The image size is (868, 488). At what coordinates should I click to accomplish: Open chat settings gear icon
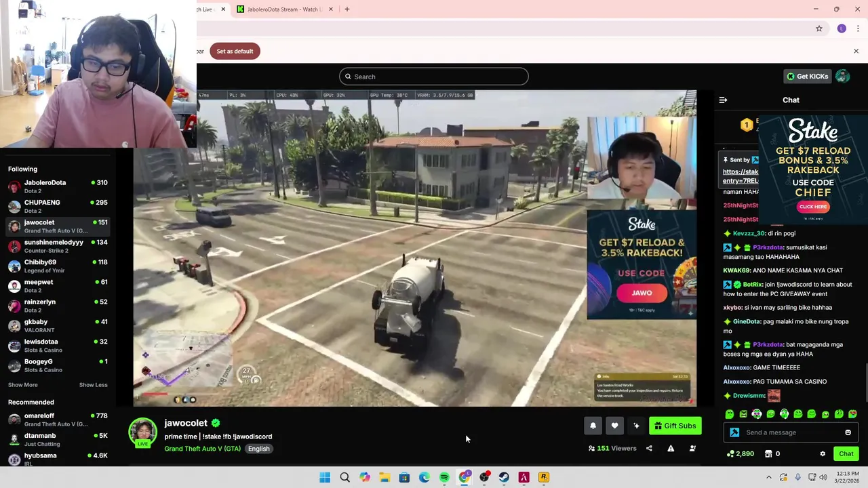[x=823, y=453]
